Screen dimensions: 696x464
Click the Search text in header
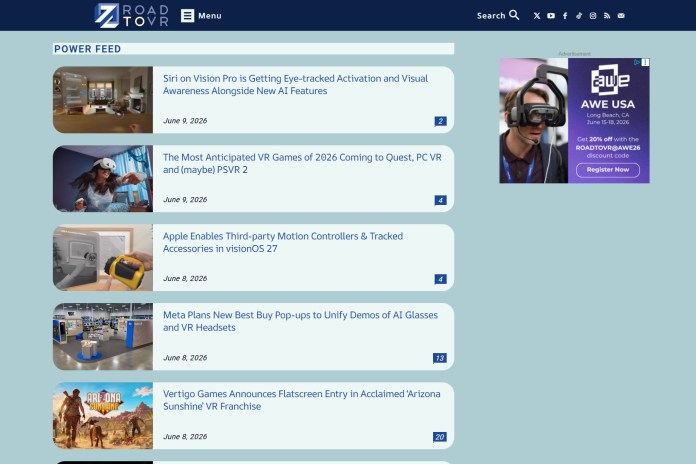pyautogui.click(x=491, y=16)
